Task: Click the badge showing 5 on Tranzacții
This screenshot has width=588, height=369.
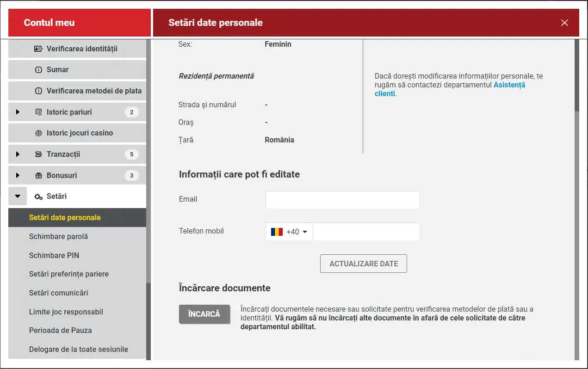Action: tap(132, 154)
